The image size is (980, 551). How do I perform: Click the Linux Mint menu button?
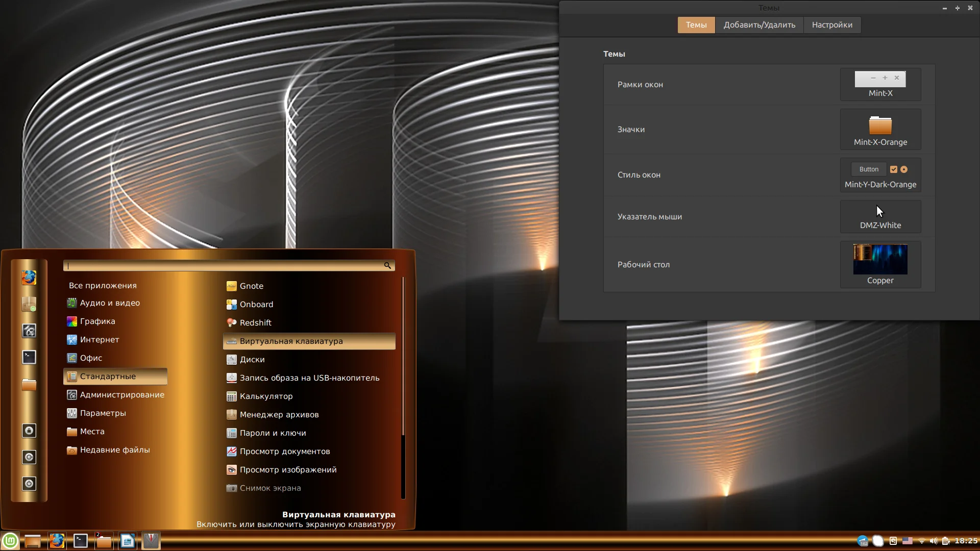click(10, 541)
